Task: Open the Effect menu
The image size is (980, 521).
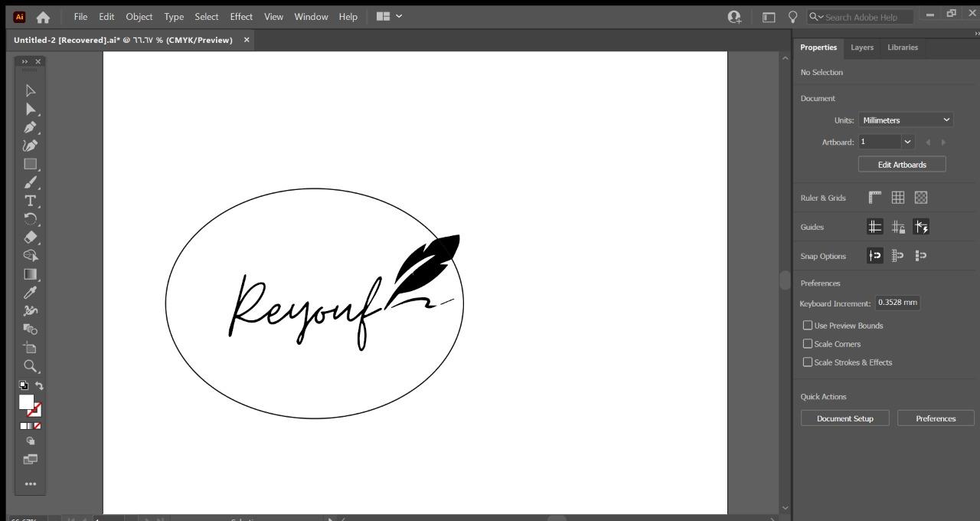Action: [241, 17]
